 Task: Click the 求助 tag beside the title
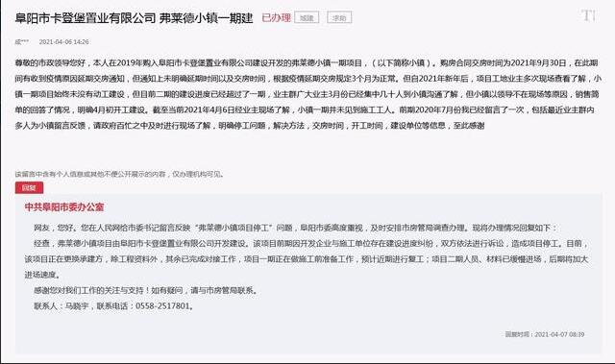[x=339, y=17]
